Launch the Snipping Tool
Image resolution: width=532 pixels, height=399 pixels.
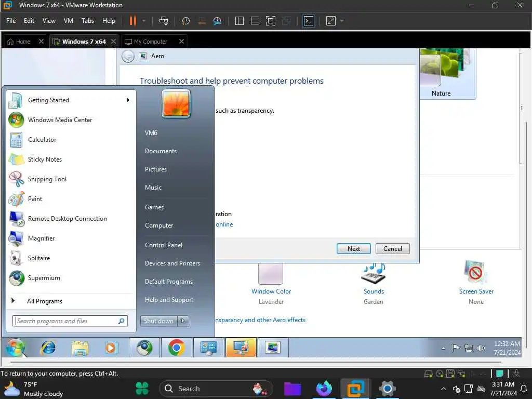pos(71,179)
